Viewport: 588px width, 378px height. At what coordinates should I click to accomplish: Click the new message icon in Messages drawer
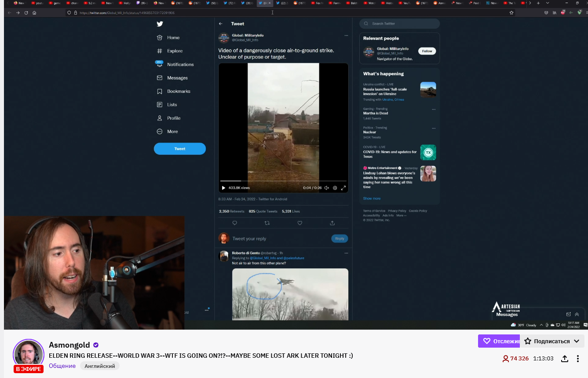click(568, 314)
